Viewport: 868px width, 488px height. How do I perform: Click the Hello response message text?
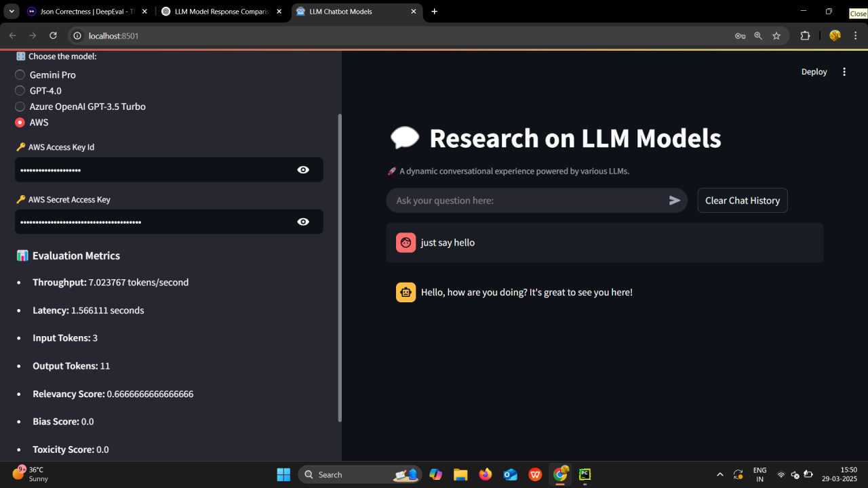pos(526,292)
